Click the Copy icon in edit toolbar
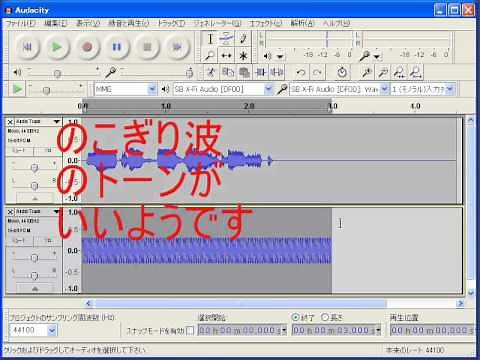Viewport: 480px width, 360px height. pos(228,72)
